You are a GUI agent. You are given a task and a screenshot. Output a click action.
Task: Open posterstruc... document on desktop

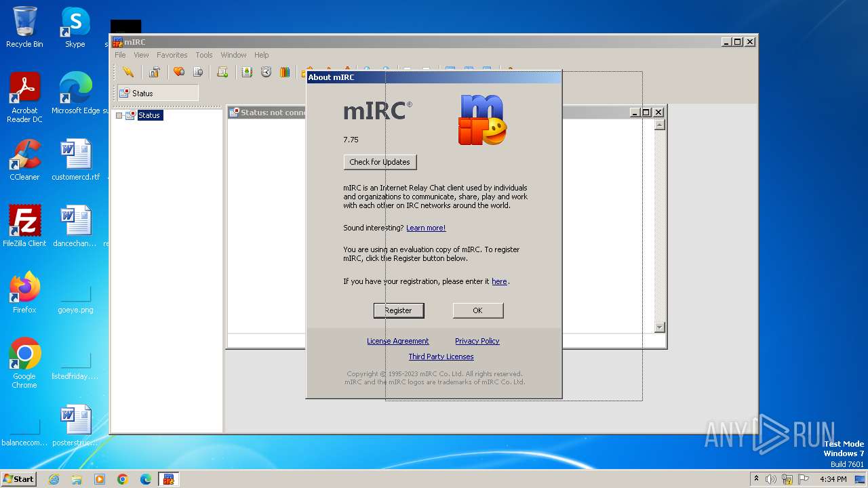click(x=75, y=426)
